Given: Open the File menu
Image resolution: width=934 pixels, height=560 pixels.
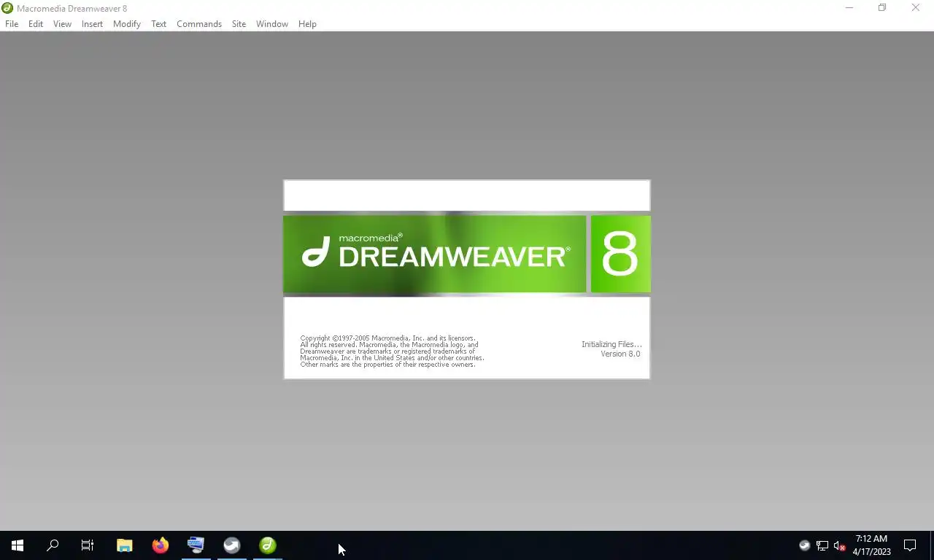Looking at the screenshot, I should point(12,24).
